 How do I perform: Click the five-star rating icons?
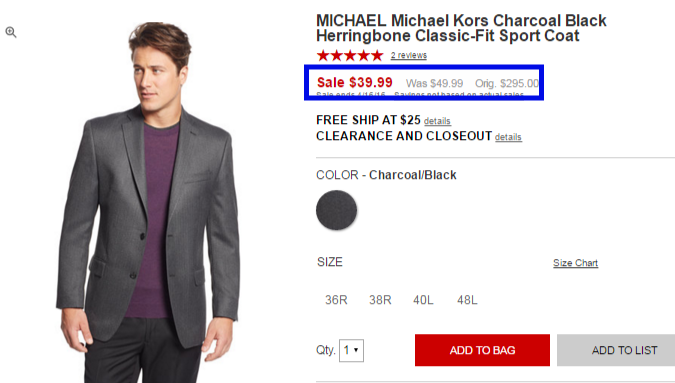coord(350,56)
